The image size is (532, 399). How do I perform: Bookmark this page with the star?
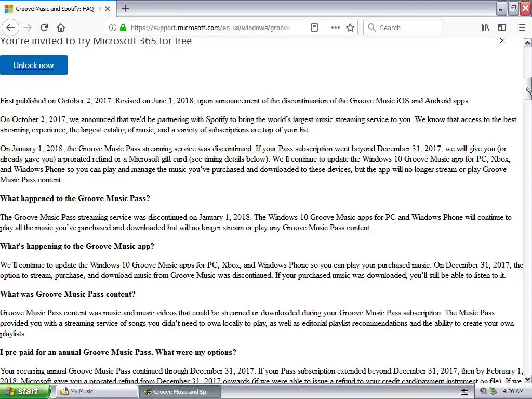350,28
